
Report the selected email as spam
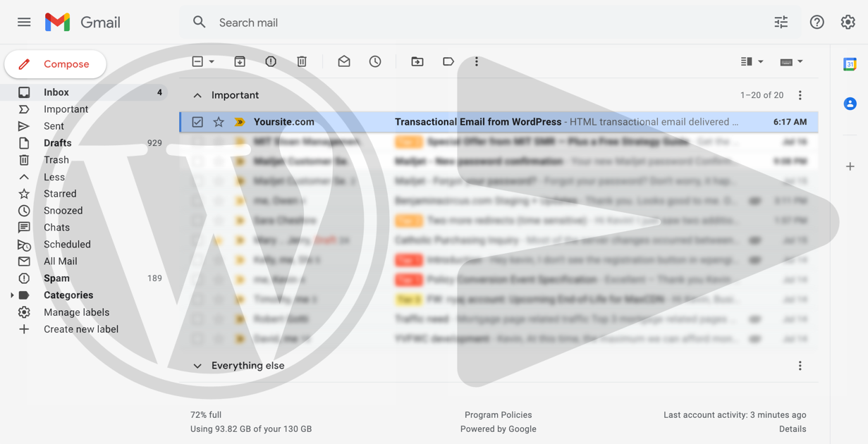click(271, 61)
